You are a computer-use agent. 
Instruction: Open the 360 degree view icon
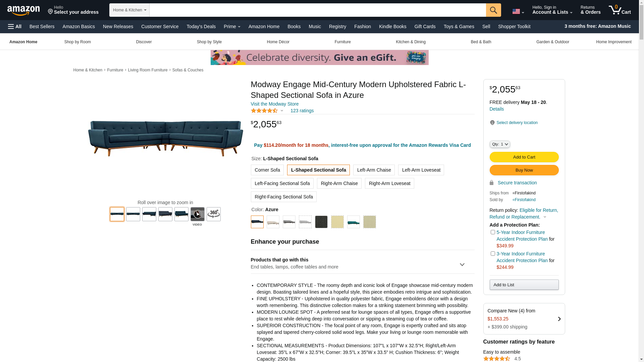pos(214,214)
